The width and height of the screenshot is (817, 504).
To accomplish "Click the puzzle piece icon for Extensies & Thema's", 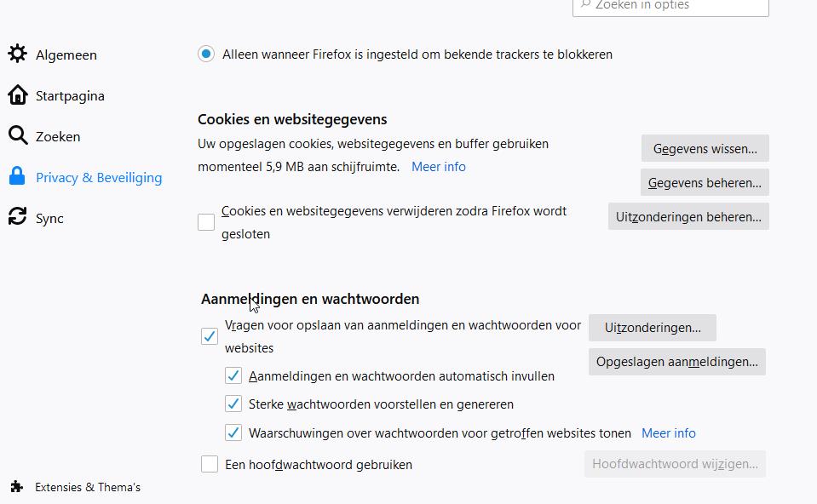I will pyautogui.click(x=18, y=486).
